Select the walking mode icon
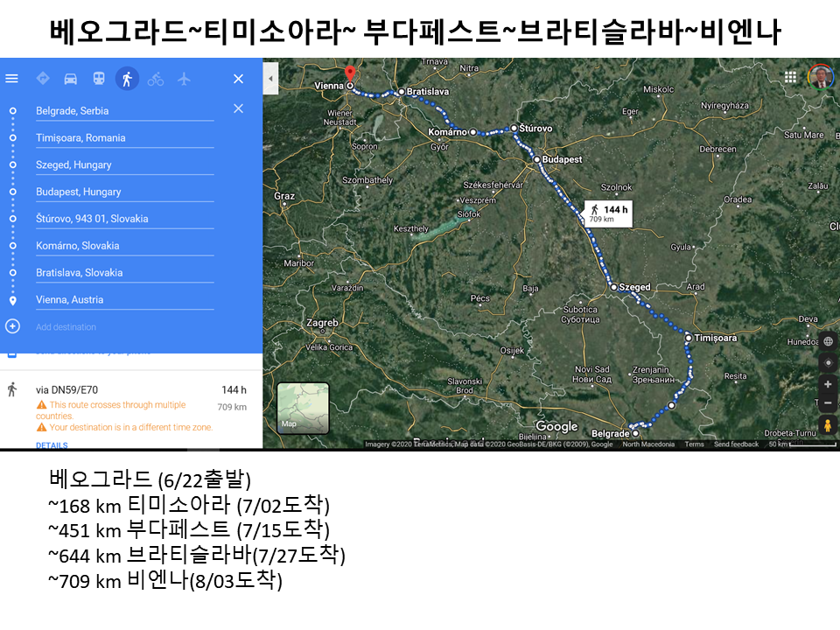This screenshot has height=630, width=840. pyautogui.click(x=128, y=79)
